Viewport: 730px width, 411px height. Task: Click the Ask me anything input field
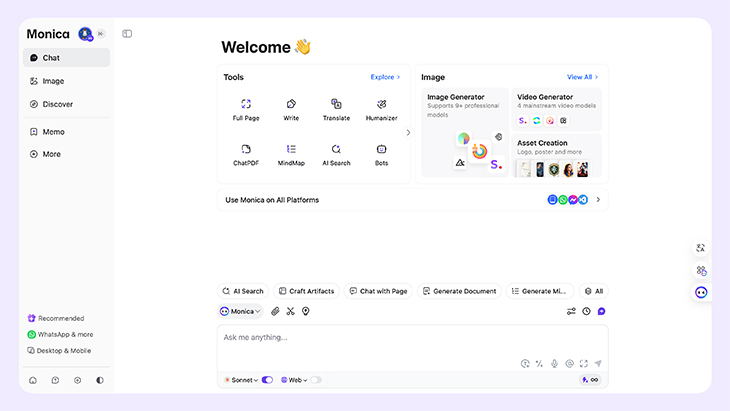tap(370, 338)
